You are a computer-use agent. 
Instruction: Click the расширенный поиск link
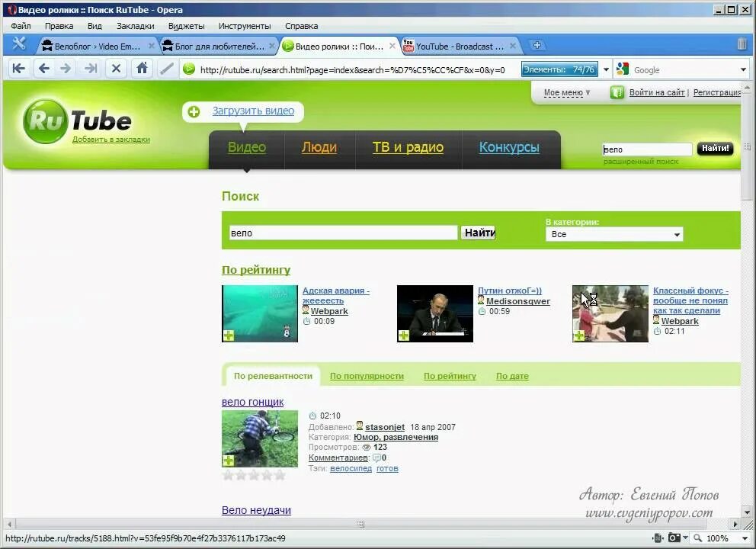click(x=641, y=162)
